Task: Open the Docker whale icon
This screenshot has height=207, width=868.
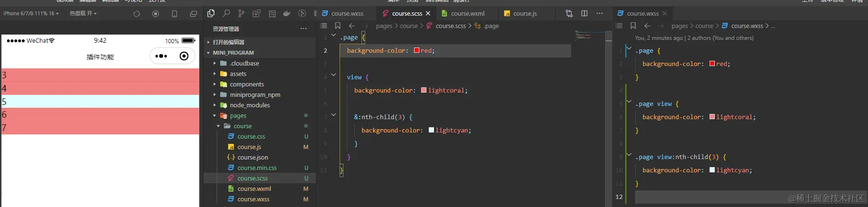Action: coord(286,13)
